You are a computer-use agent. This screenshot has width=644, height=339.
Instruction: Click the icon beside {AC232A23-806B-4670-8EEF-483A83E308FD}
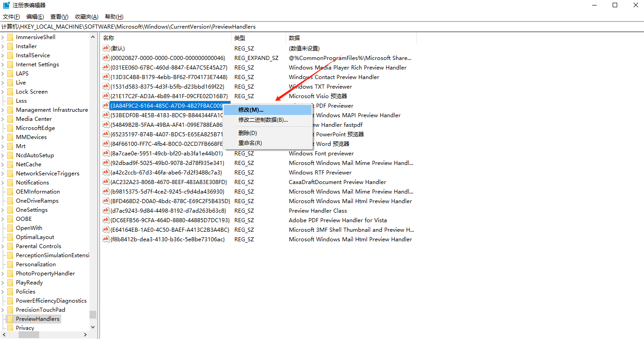pyautogui.click(x=106, y=182)
